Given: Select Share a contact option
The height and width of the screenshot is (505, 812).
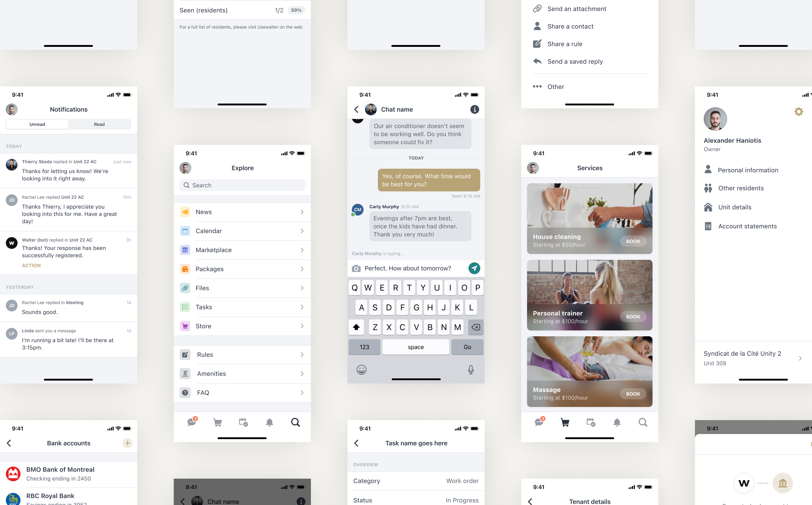Looking at the screenshot, I should 570,26.
